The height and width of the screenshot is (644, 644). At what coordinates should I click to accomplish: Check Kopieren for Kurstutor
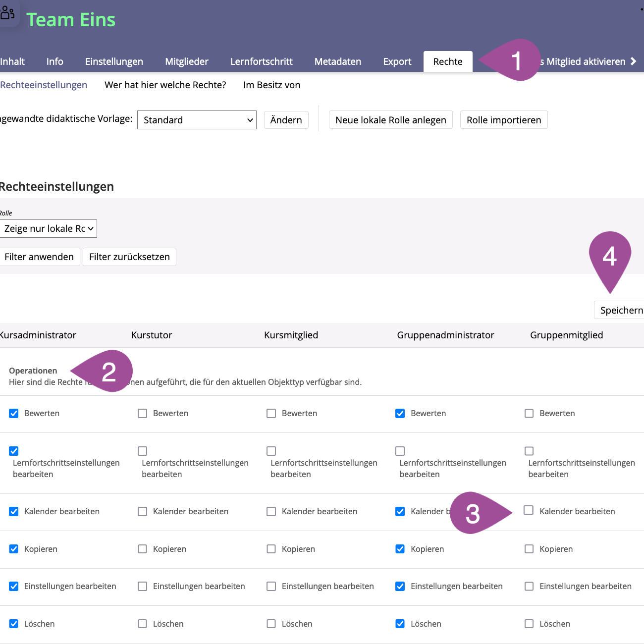tap(143, 549)
